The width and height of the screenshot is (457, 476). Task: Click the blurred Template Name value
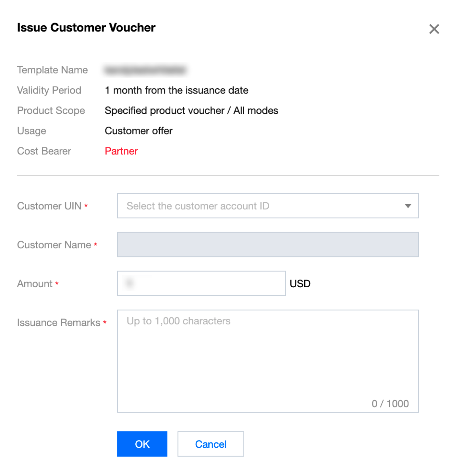point(145,70)
